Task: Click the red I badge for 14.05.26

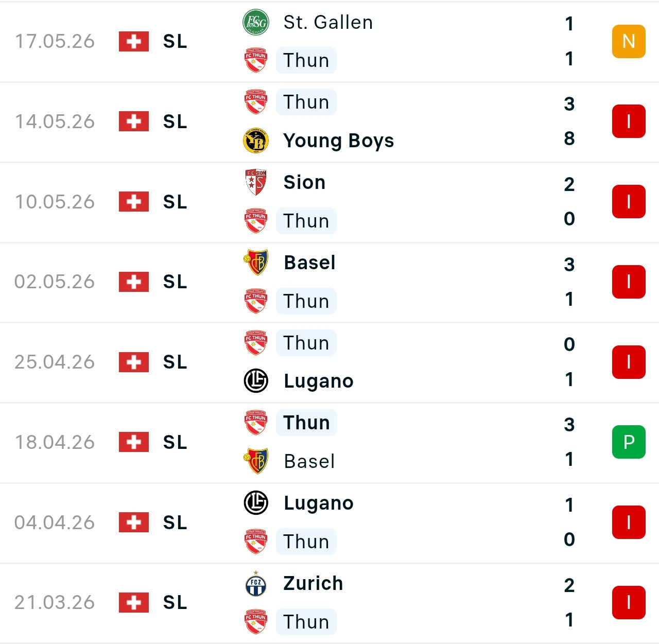Action: tap(629, 121)
